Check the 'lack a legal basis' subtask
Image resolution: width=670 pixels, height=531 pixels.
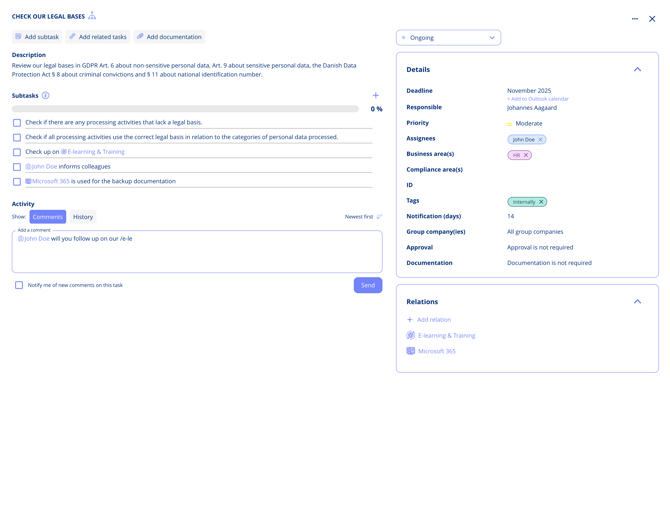[17, 123]
